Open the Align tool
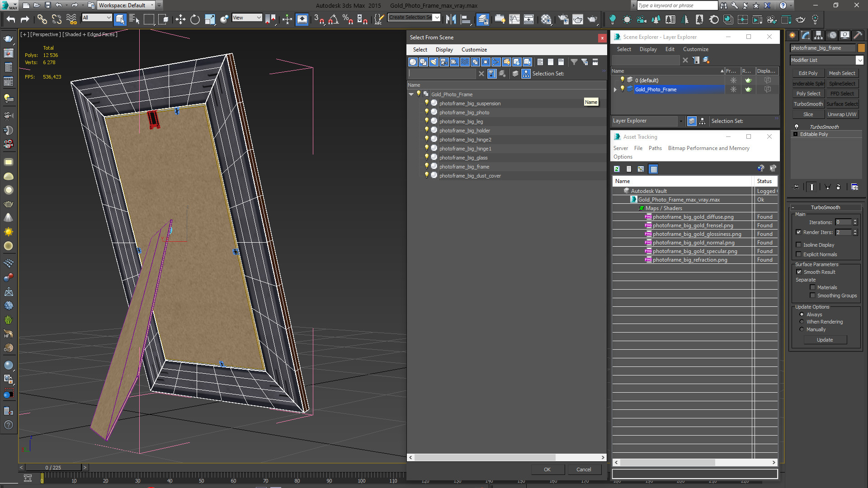 pyautogui.click(x=465, y=19)
